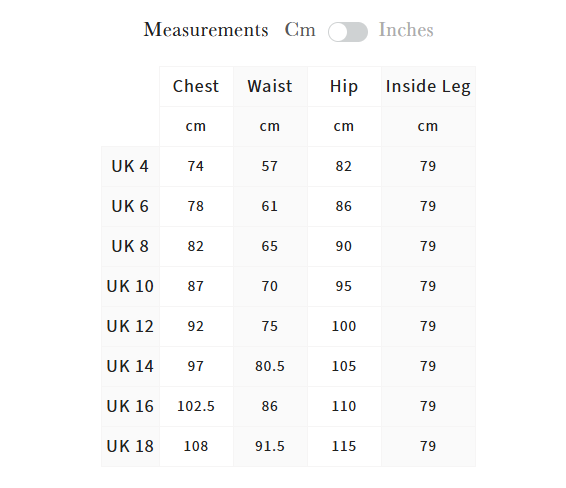Viewport: 566px width, 488px height.
Task: Click the Chest column header
Action: point(196,86)
